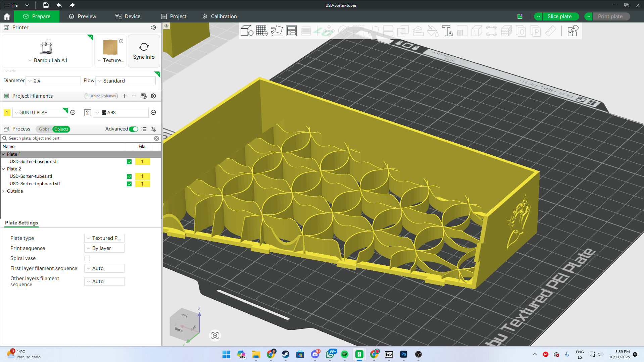Open the Print sequence dropdown
The image size is (644, 362).
pos(104,248)
